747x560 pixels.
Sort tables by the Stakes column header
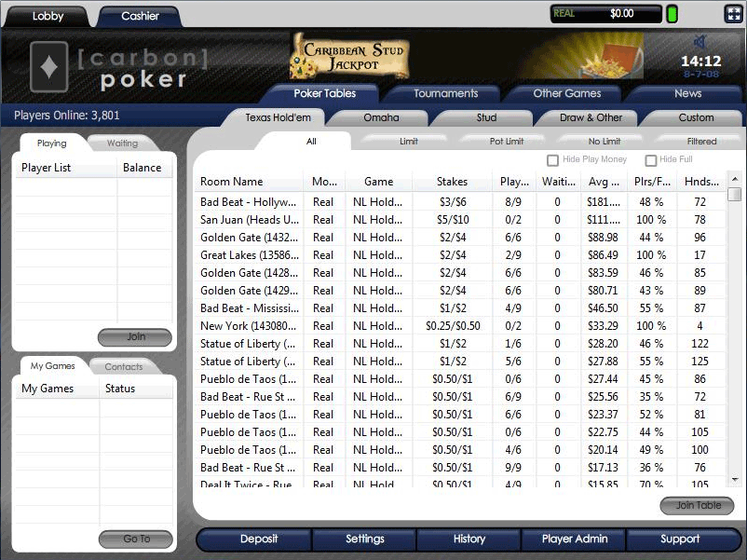pos(452,182)
